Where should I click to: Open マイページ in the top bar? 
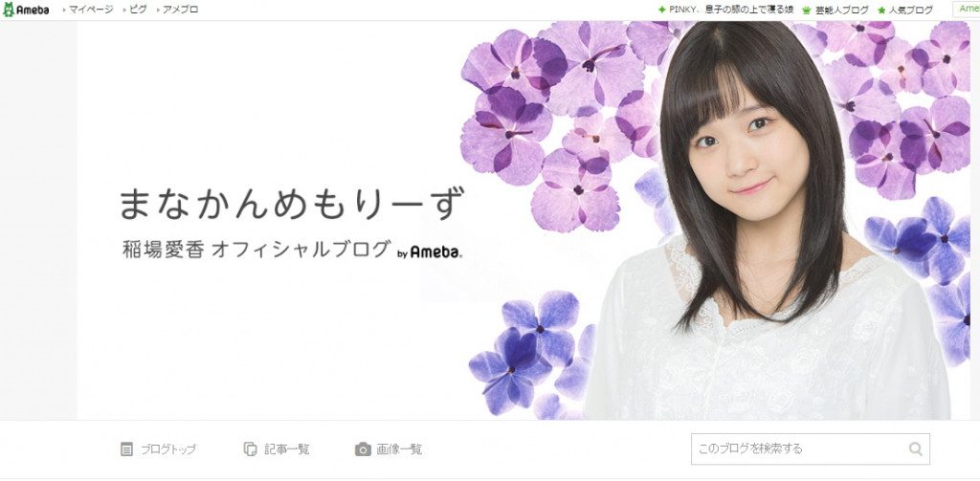pyautogui.click(x=91, y=10)
